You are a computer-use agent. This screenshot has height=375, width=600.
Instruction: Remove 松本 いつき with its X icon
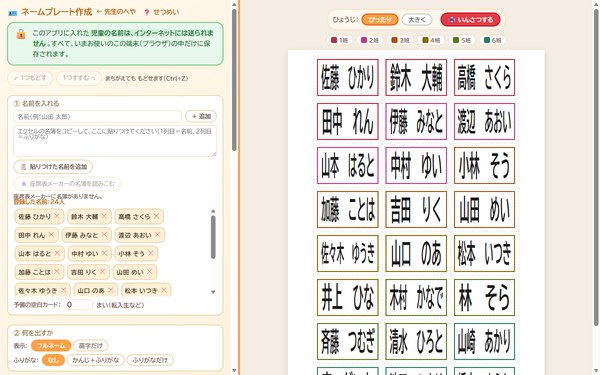click(164, 290)
